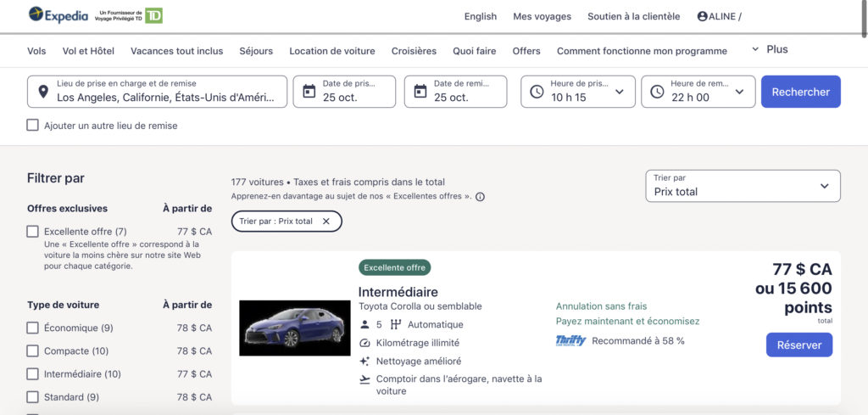Check the Ajouter un autre lieu de remise box

[33, 126]
